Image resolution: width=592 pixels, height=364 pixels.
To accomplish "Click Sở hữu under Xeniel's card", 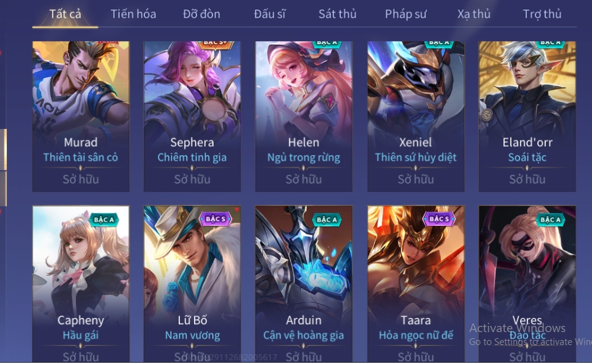I will point(416,179).
